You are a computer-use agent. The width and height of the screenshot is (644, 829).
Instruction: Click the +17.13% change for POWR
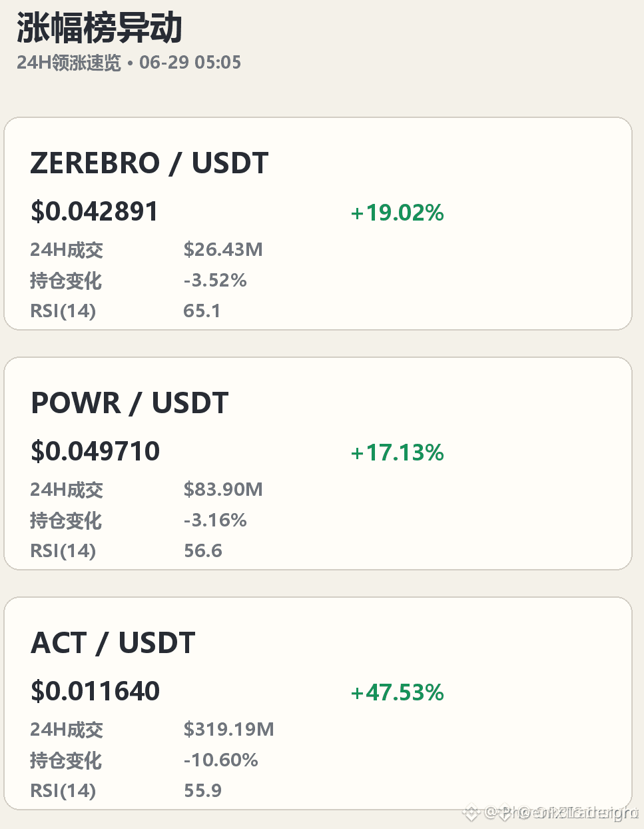(x=398, y=453)
